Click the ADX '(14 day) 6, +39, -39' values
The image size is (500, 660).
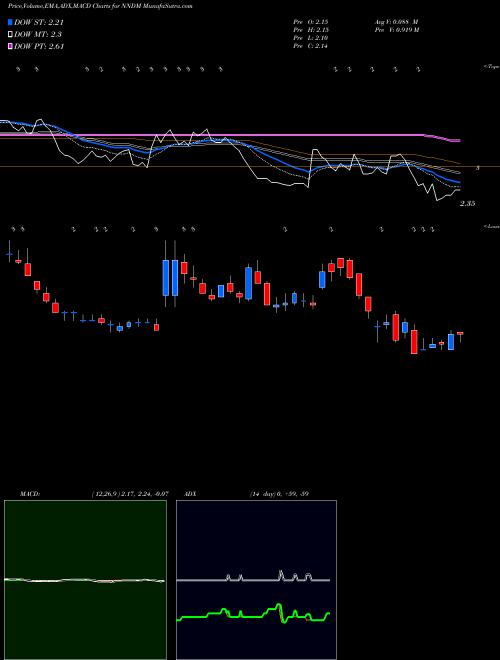[x=279, y=494]
